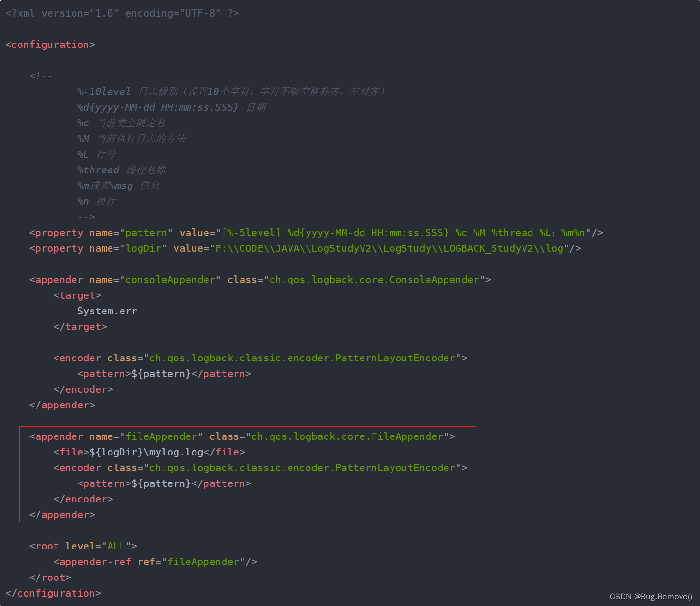
Task: Click the class "ch.qos.logback.core.ConsoleAppender"
Action: 374,280
